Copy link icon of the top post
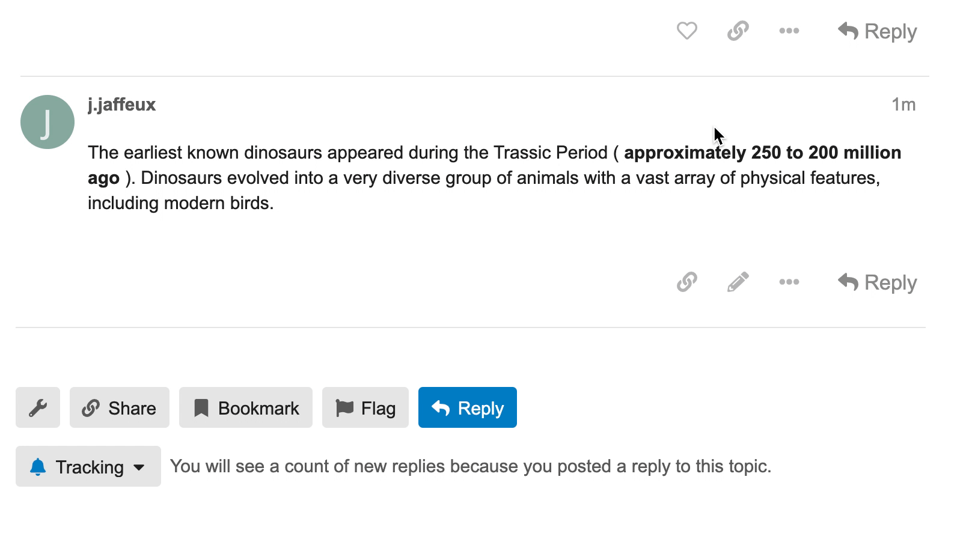Screen dimensions: 969x560 [738, 31]
